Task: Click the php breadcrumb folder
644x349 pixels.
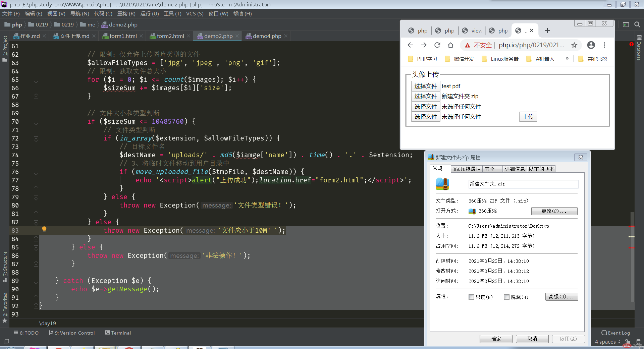Action: (x=13, y=24)
